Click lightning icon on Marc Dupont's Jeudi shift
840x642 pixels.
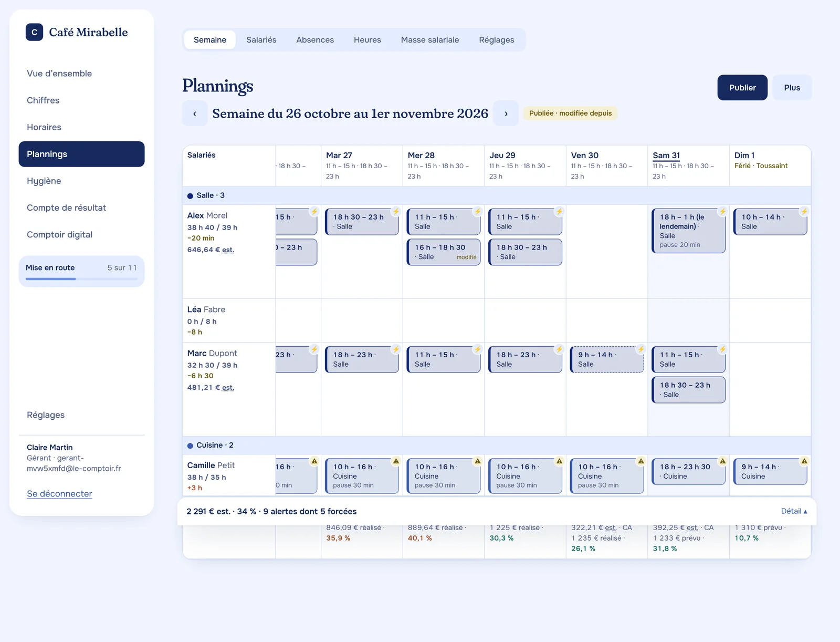[x=559, y=349]
